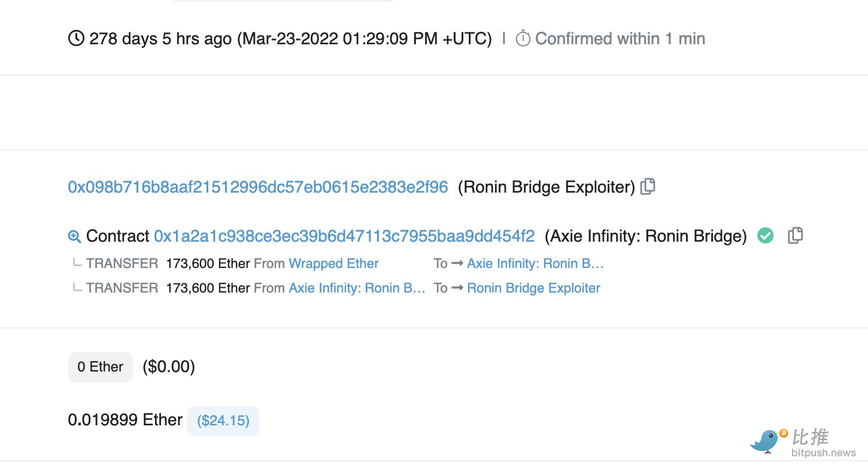The height and width of the screenshot is (469, 868).
Task: Click the arrow in the Wrapped Ether transfer row
Action: (457, 264)
